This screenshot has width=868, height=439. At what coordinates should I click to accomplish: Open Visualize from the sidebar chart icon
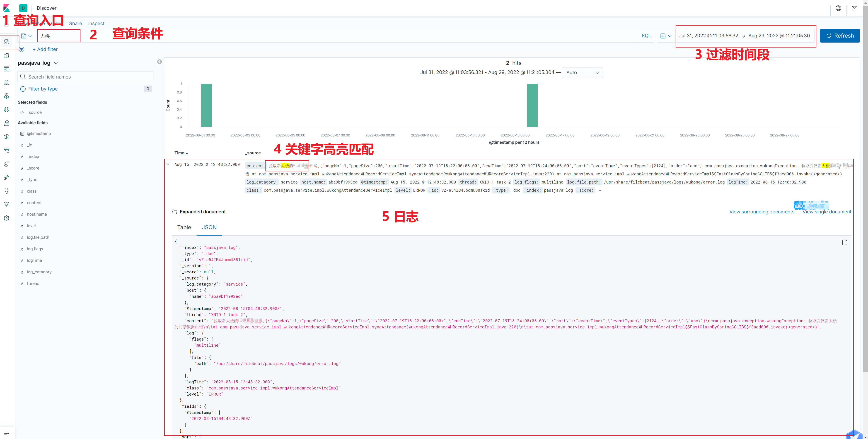[x=7, y=55]
